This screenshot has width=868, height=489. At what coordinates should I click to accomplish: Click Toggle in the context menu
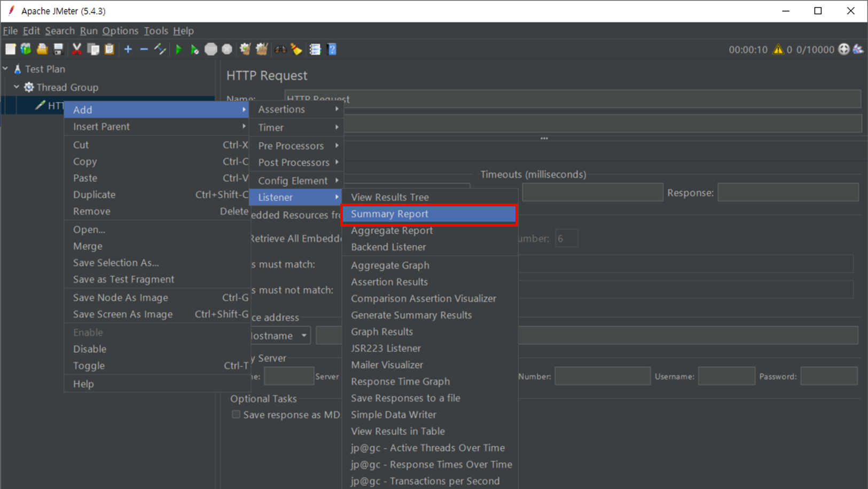(x=158, y=366)
